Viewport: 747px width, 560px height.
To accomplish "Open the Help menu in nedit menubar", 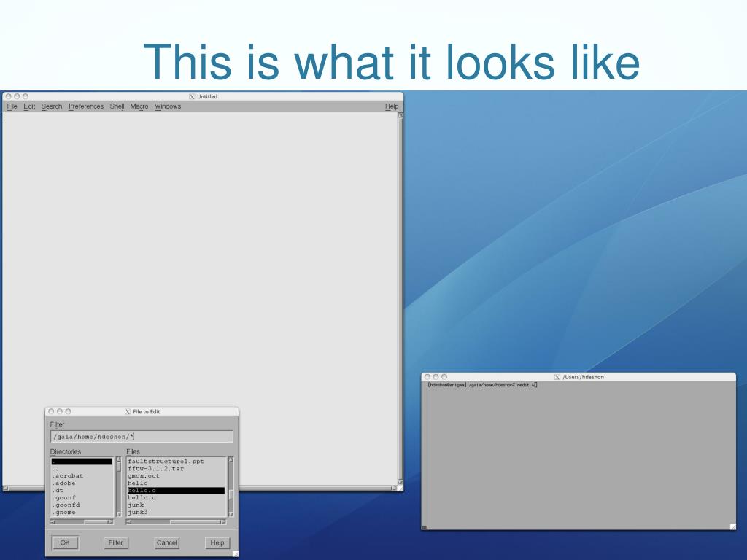I will click(392, 106).
